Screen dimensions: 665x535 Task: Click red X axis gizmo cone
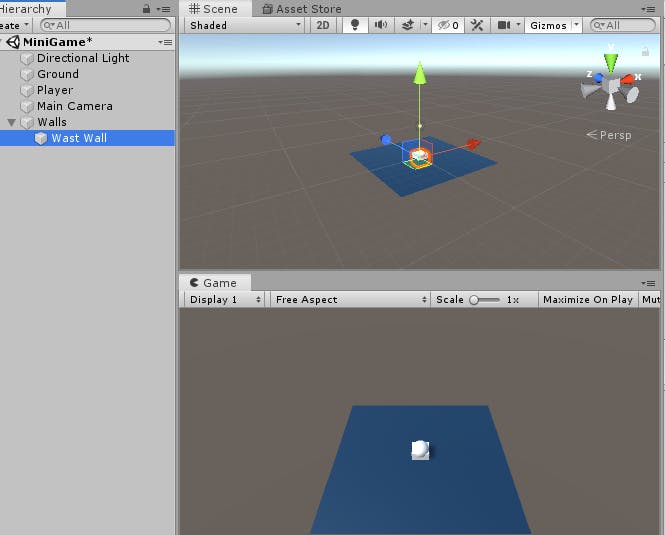click(627, 79)
